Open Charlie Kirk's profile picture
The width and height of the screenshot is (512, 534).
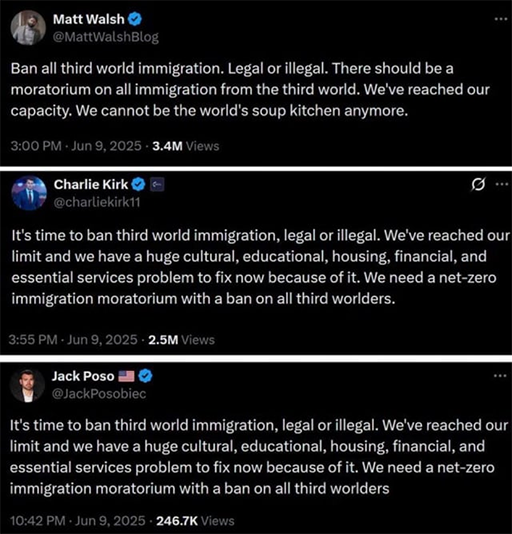click(x=29, y=193)
